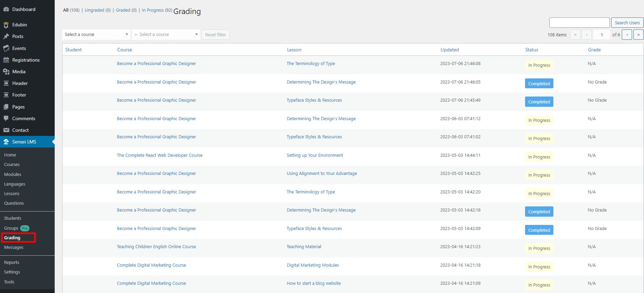Click the Registrations calendar icon

(x=6, y=60)
